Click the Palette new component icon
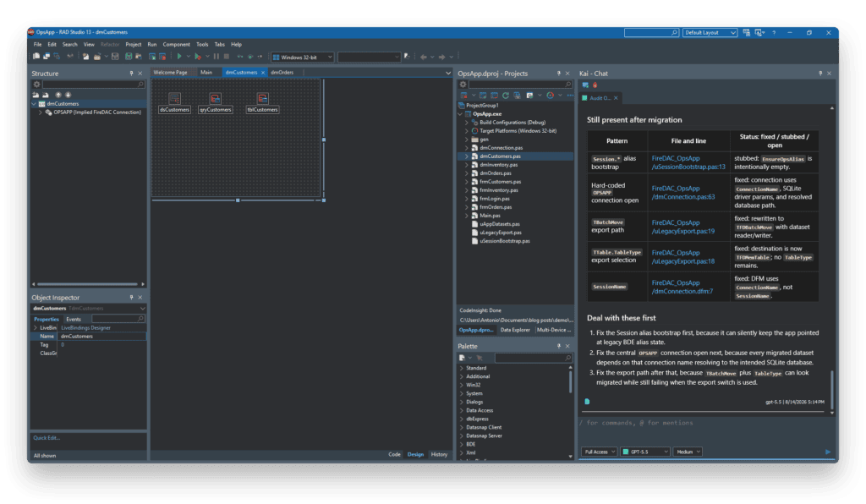 (463, 358)
